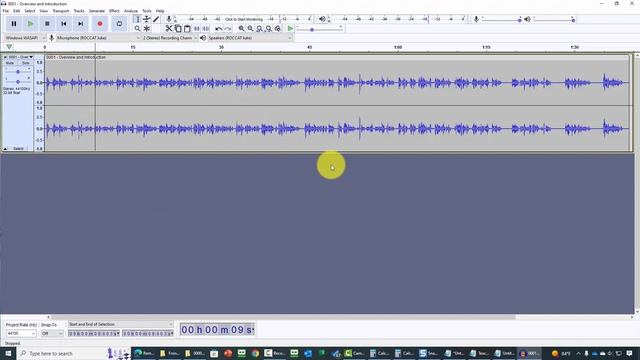Redo the last undone action

click(x=228, y=29)
